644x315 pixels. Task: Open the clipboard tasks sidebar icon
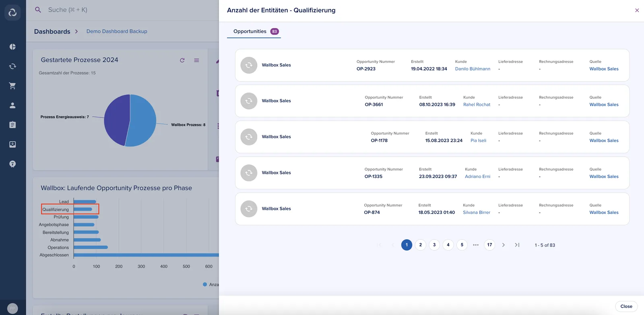pos(12,125)
